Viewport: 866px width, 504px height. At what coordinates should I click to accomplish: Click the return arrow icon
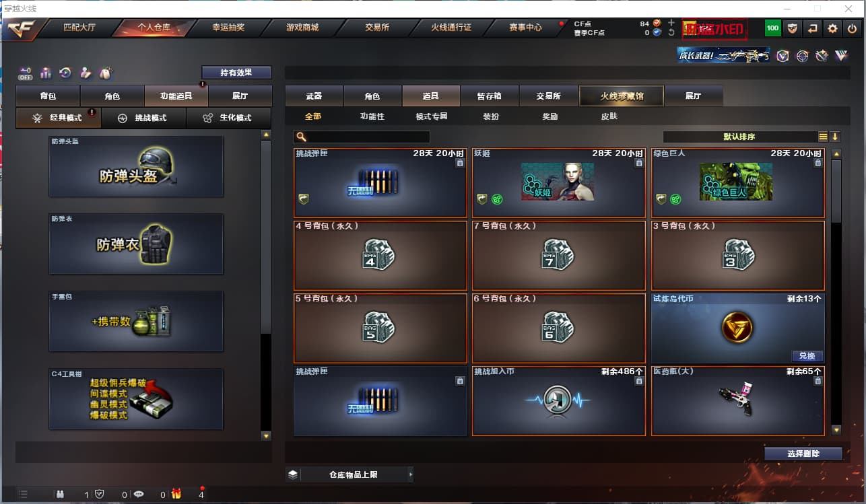coord(812,28)
